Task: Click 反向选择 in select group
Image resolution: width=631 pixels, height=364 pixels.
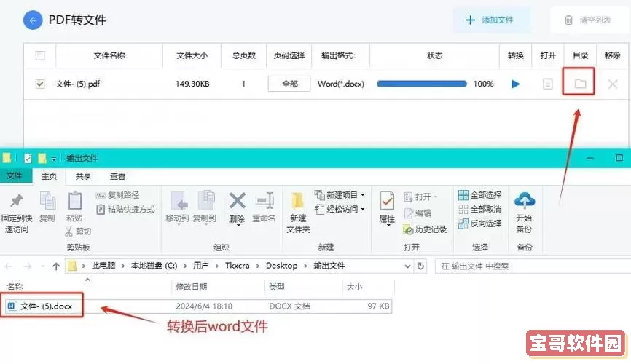Action: point(479,223)
